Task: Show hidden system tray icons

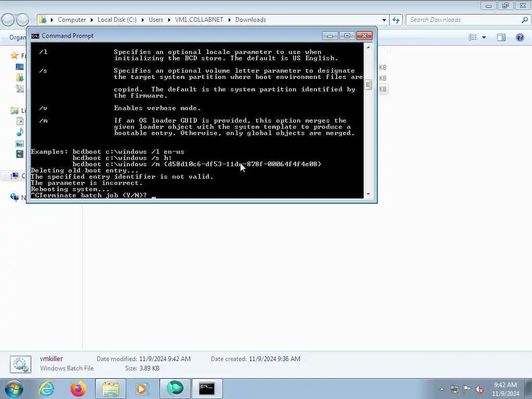Action: [x=442, y=389]
